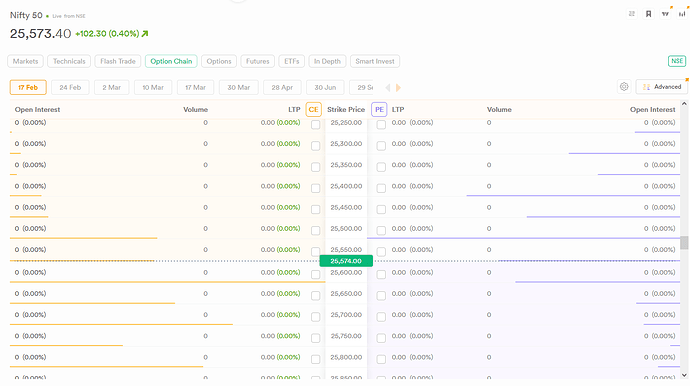Tick the PE checkbox for strike 25,300.00
The image size is (690, 386).
point(381,146)
